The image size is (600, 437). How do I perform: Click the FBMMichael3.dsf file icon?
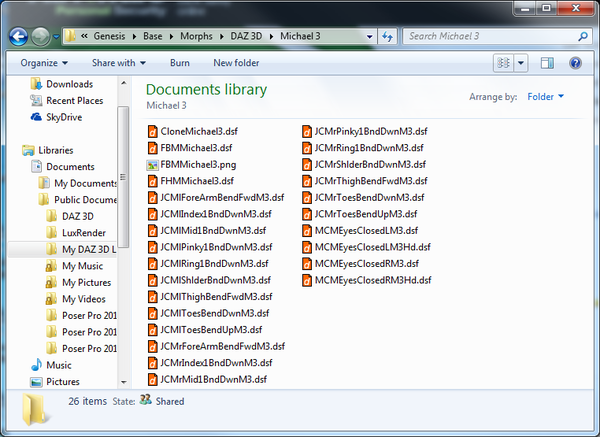tap(152, 148)
